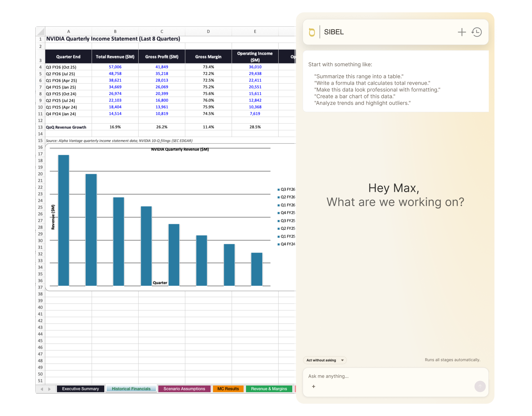Viewport: 532px width, 416px height.
Task: Click the add attachment plus icon
Action: click(313, 387)
